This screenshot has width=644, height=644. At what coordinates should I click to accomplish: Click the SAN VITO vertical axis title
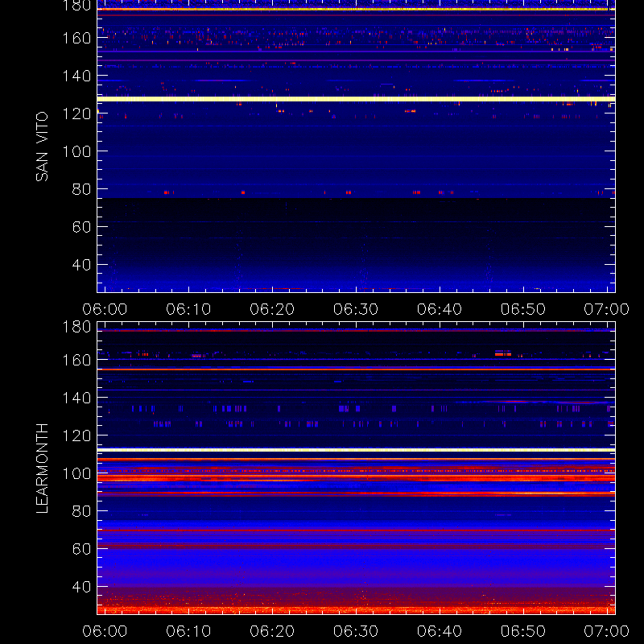[x=42, y=147]
